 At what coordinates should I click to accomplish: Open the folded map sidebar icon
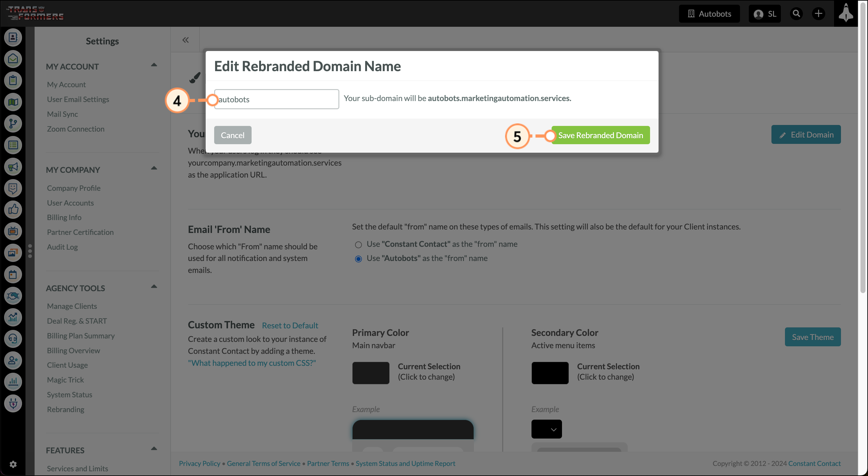(13, 102)
